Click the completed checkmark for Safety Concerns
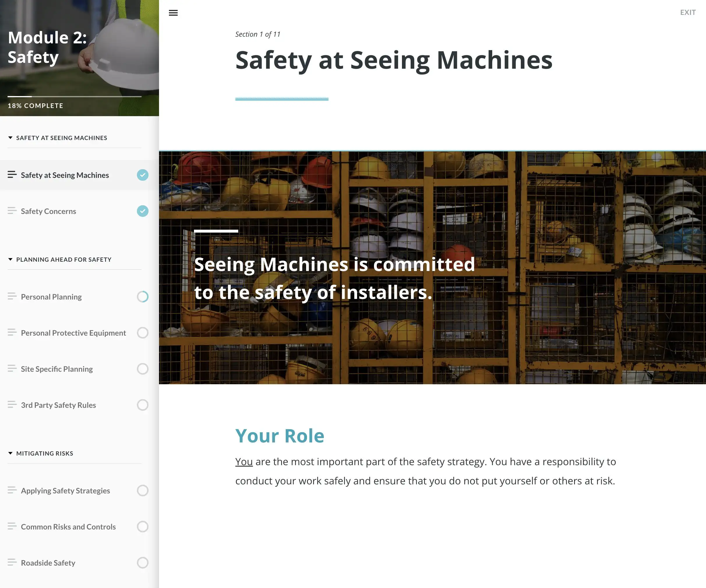 click(142, 211)
